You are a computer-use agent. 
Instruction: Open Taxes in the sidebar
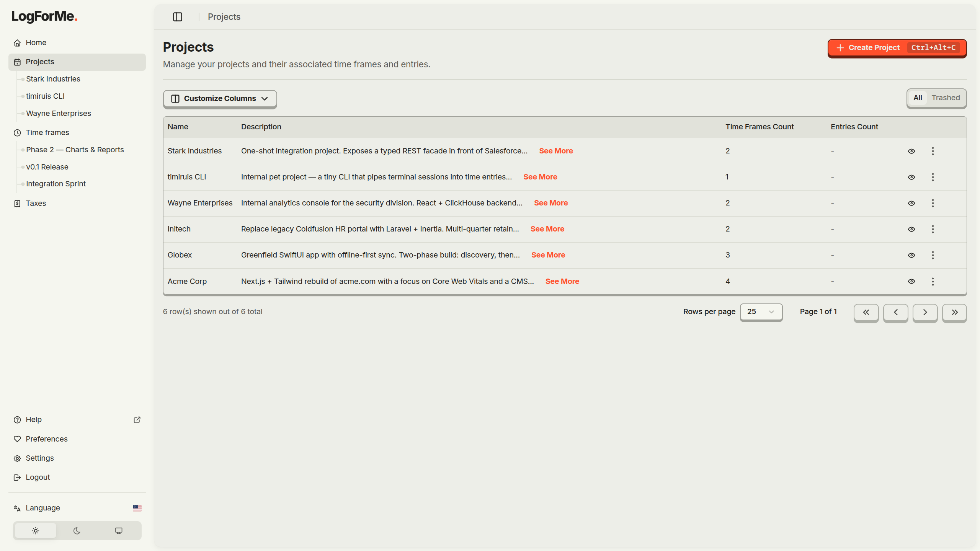pyautogui.click(x=36, y=204)
